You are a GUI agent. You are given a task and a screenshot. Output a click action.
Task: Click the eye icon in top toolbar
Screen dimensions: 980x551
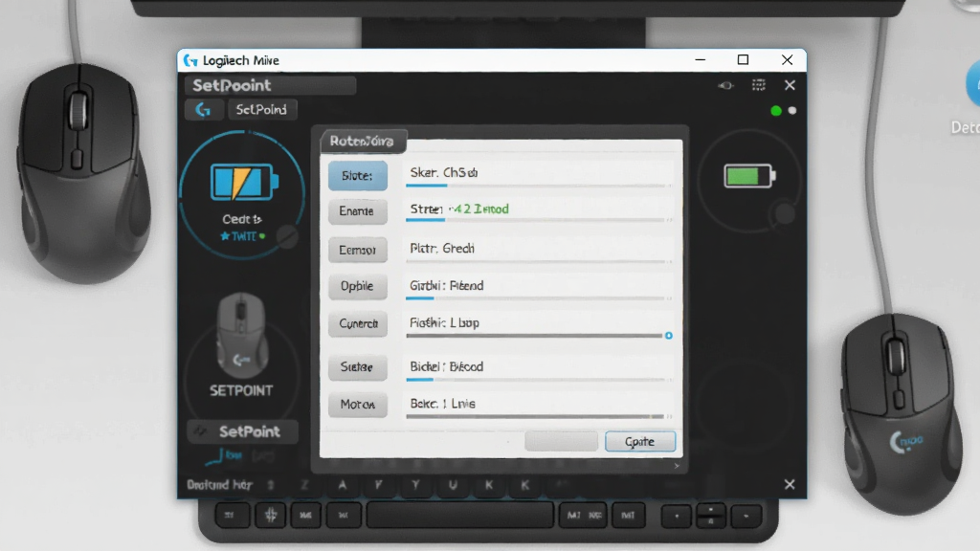725,85
